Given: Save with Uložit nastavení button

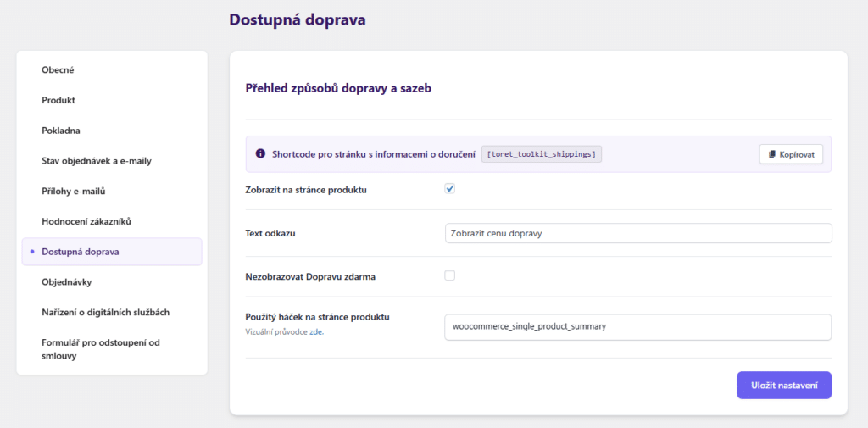Looking at the screenshot, I should (x=784, y=385).
